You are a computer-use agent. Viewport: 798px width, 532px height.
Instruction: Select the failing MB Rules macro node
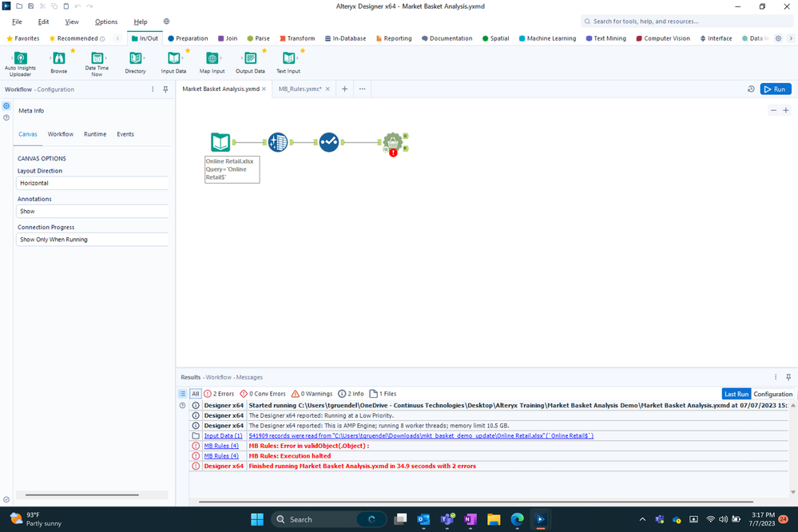pyautogui.click(x=393, y=142)
